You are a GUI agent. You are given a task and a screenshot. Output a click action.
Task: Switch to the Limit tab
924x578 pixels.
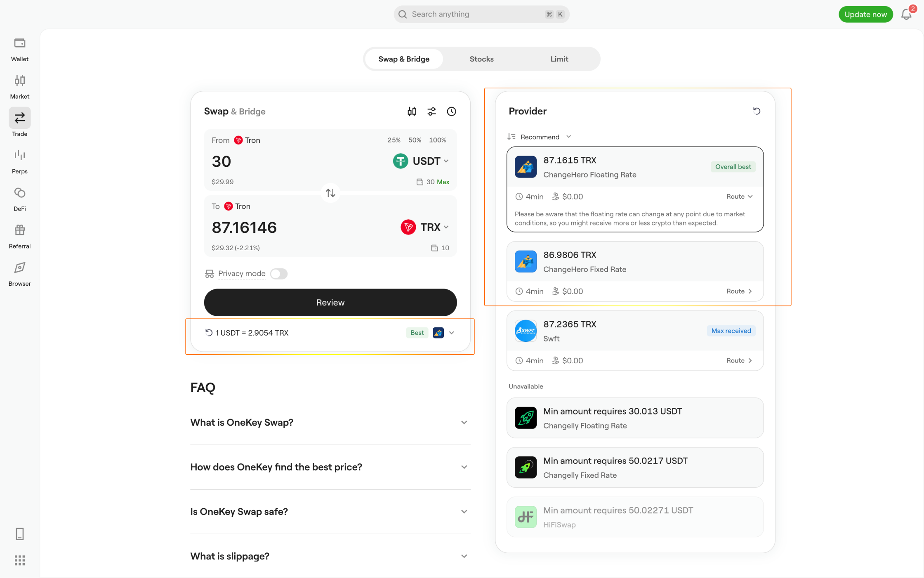(x=559, y=59)
